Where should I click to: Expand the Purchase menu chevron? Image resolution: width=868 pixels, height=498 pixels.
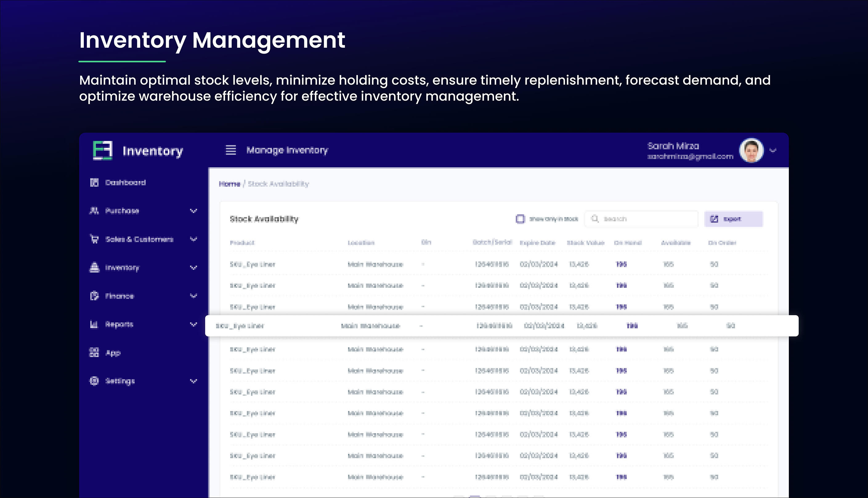pos(193,211)
